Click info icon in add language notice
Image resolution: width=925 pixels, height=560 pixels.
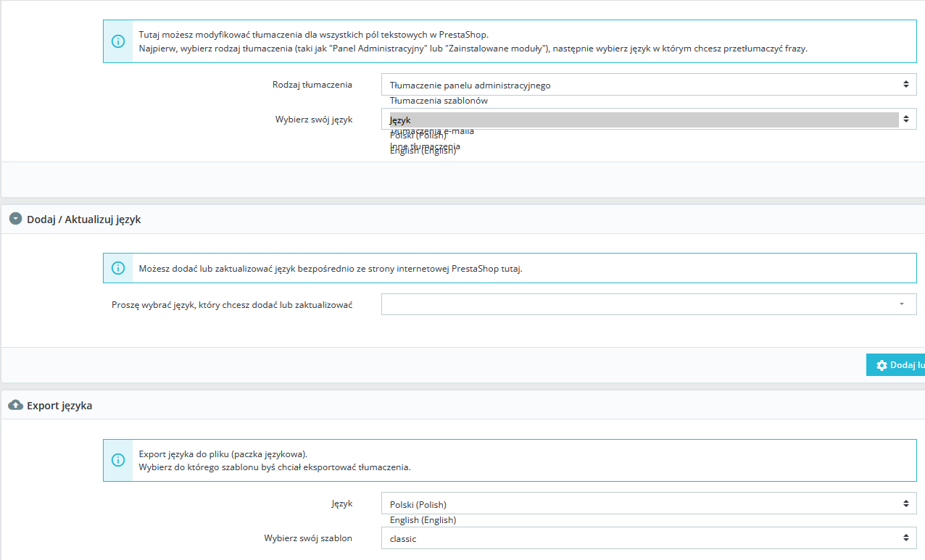118,268
